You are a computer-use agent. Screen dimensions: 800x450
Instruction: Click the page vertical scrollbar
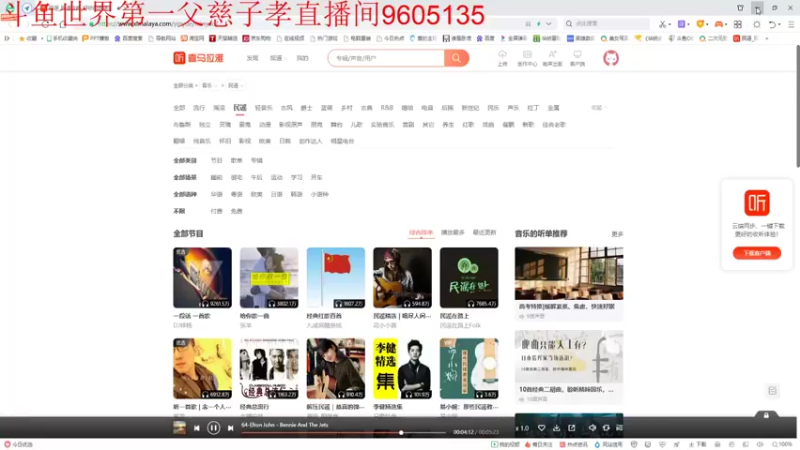click(x=797, y=106)
